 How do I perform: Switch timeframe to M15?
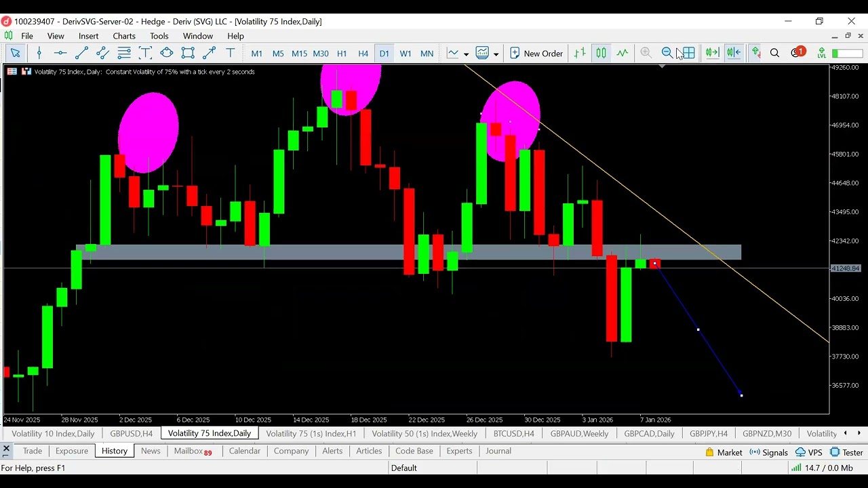(x=299, y=54)
